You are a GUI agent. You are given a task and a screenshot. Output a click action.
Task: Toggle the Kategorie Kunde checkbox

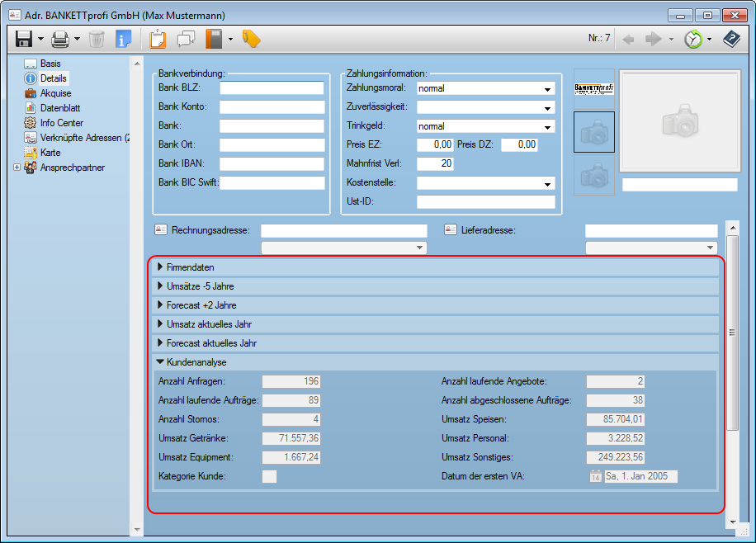coord(269,476)
